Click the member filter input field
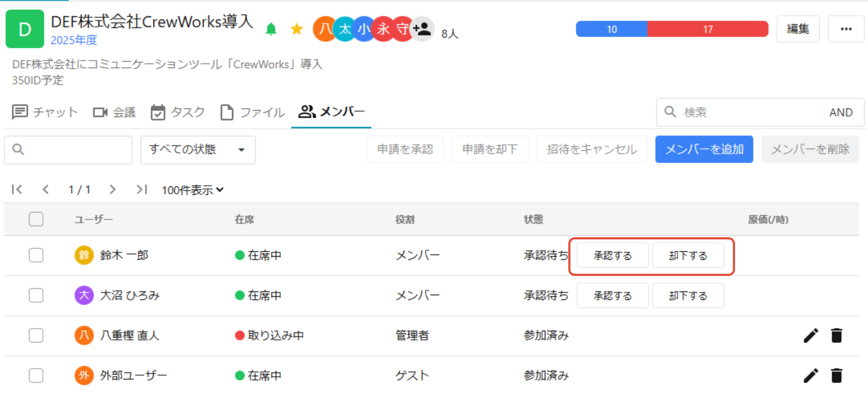 pyautogui.click(x=68, y=150)
